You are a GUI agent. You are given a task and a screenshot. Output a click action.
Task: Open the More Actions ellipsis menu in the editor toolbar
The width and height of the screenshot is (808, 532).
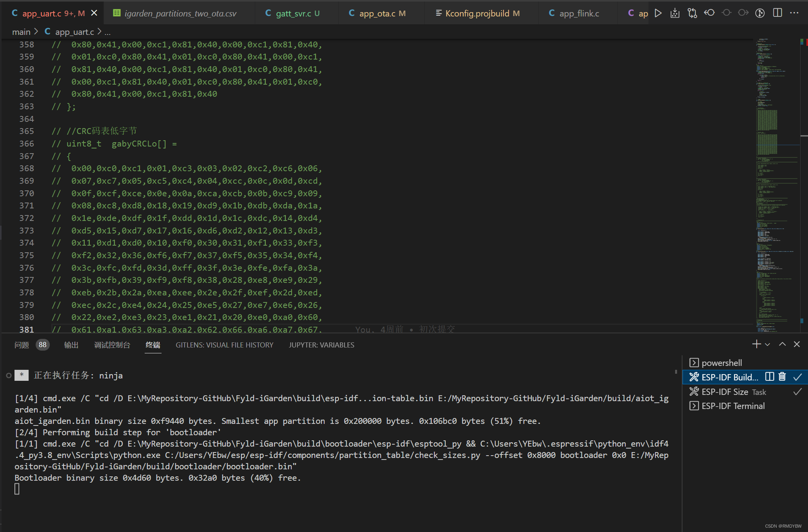click(x=794, y=13)
